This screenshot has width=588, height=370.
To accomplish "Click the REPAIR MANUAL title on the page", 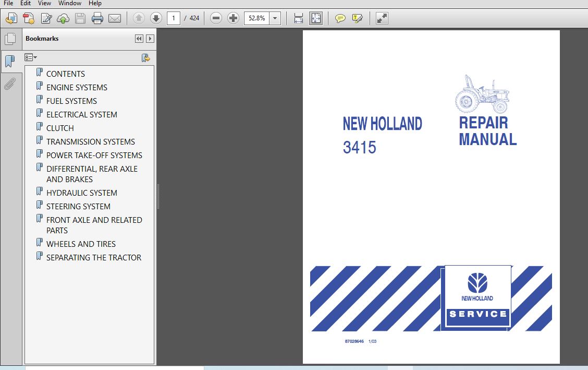I will [x=487, y=130].
